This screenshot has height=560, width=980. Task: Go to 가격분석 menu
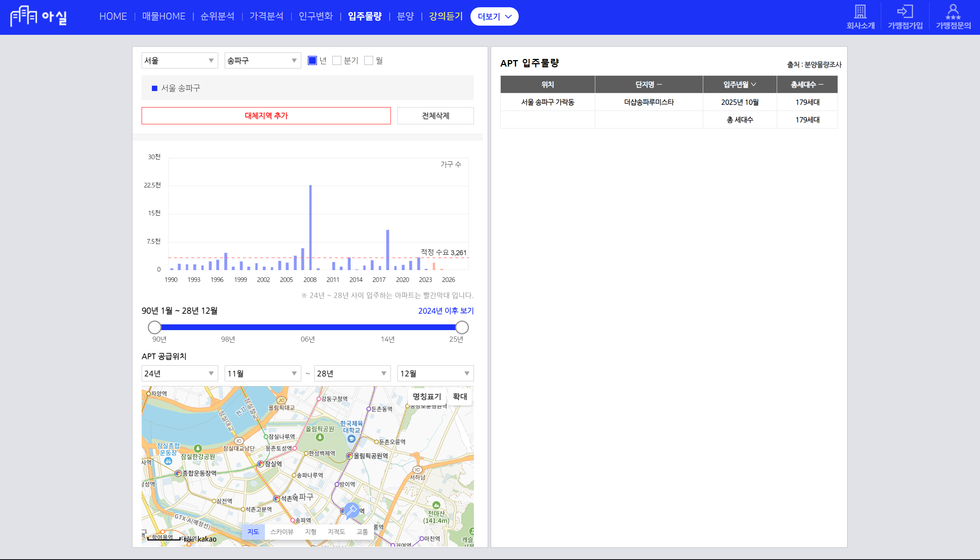[266, 16]
